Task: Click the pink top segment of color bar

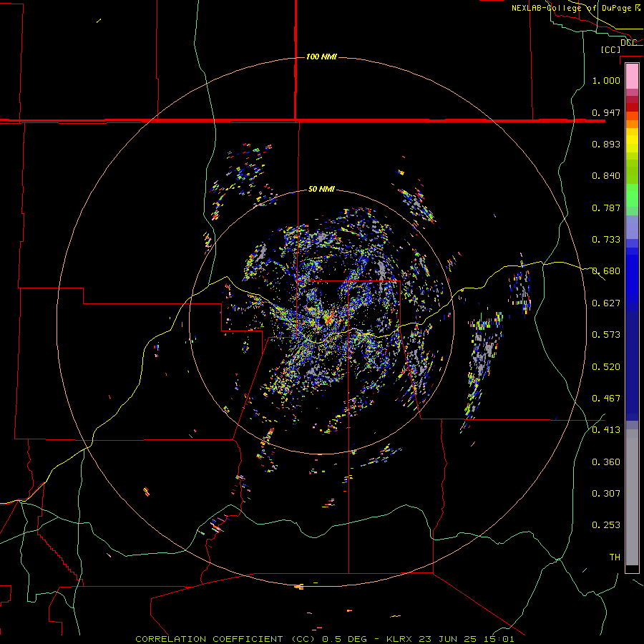Action: (x=632, y=76)
